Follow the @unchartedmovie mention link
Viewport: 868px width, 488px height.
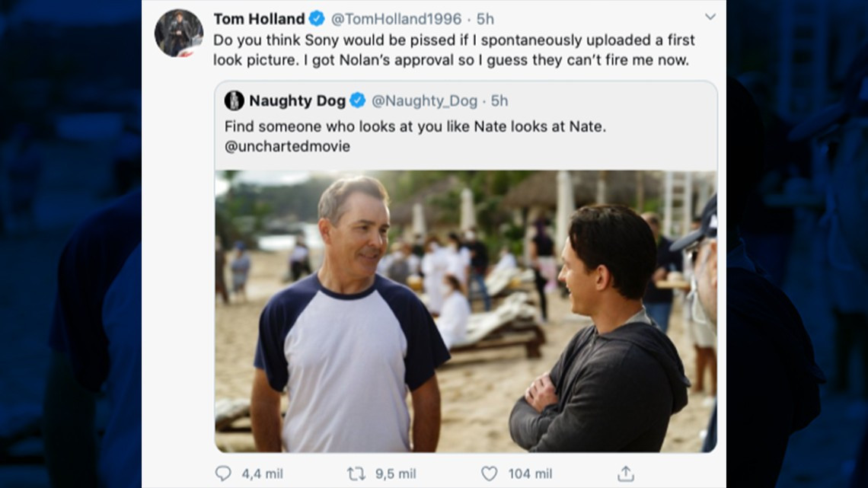tap(287, 146)
